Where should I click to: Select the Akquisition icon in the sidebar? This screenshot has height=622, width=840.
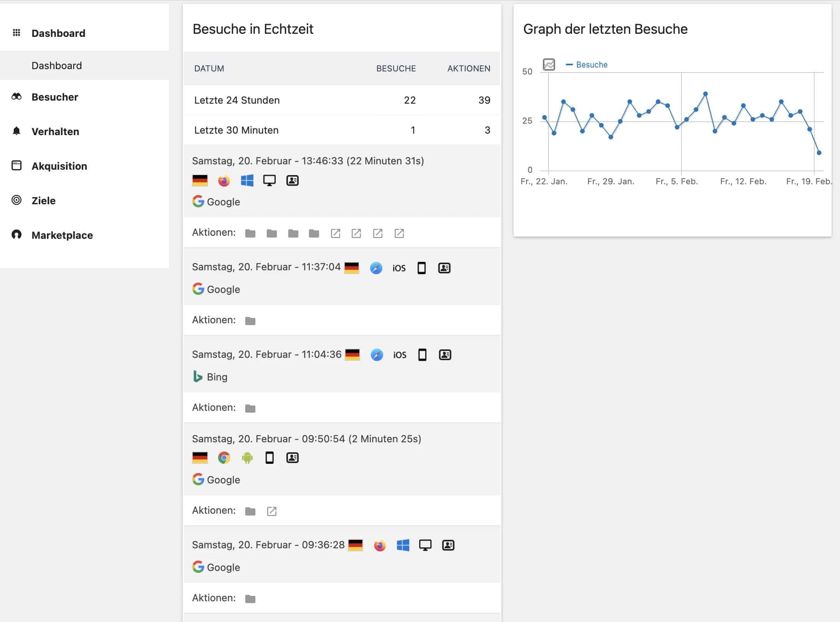[x=17, y=166]
